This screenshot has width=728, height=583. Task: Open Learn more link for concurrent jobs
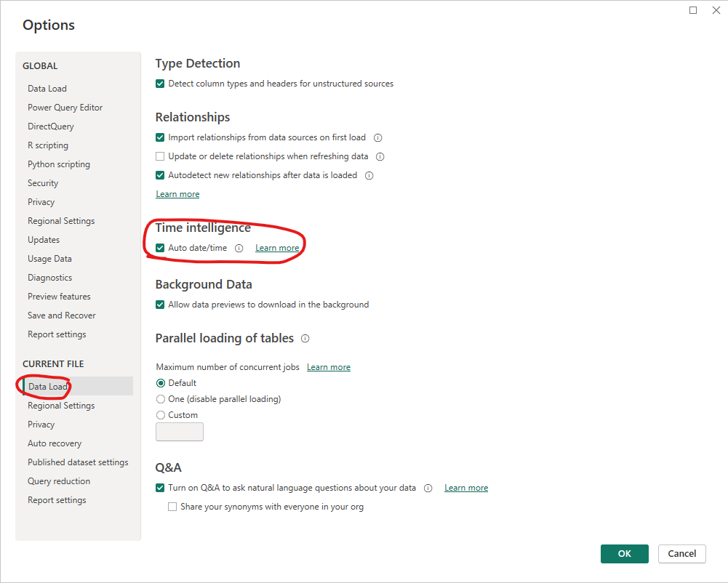[x=329, y=367]
